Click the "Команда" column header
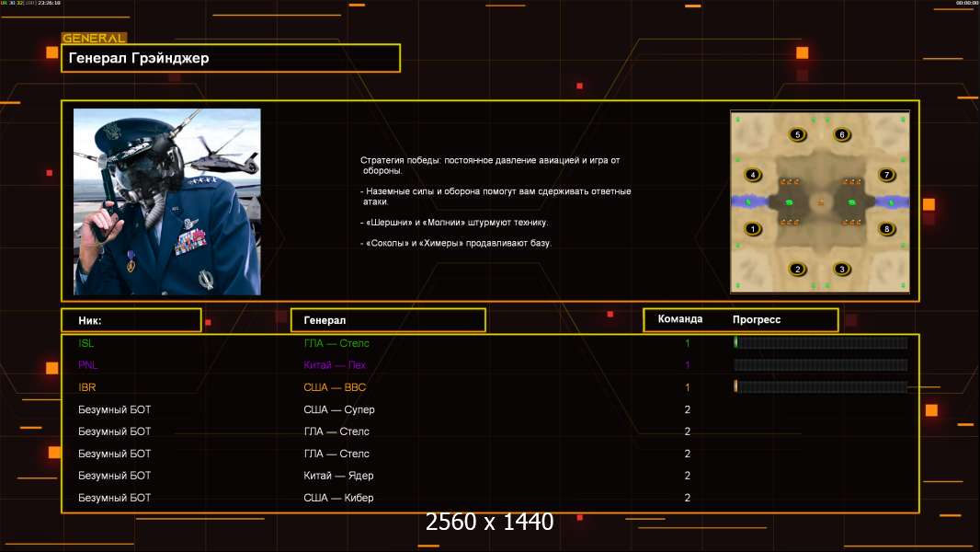 click(680, 319)
